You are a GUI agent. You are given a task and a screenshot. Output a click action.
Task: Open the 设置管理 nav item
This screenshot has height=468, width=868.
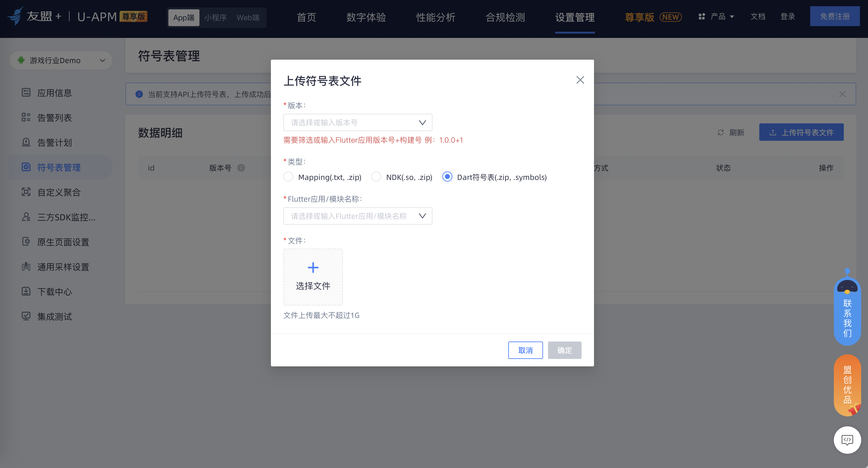coord(575,17)
